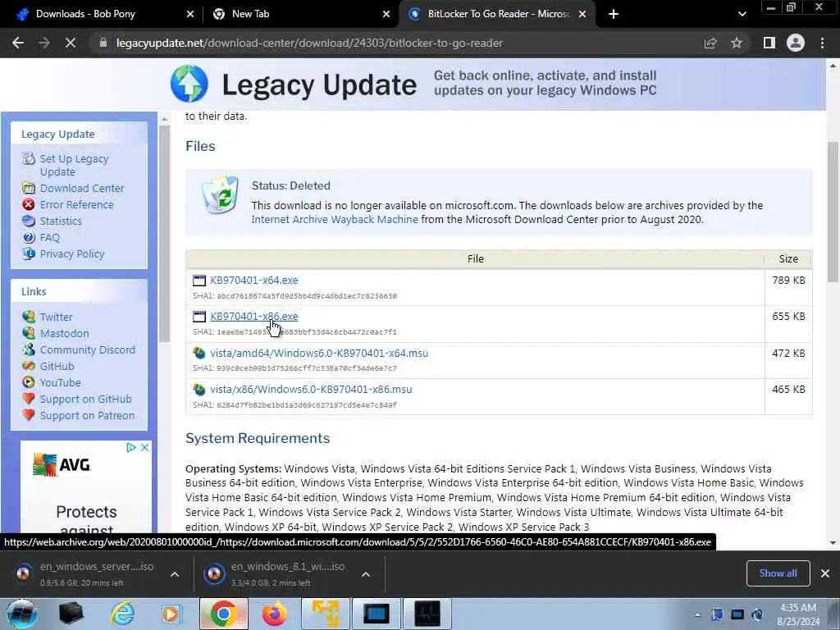Click the File column header

[475, 258]
